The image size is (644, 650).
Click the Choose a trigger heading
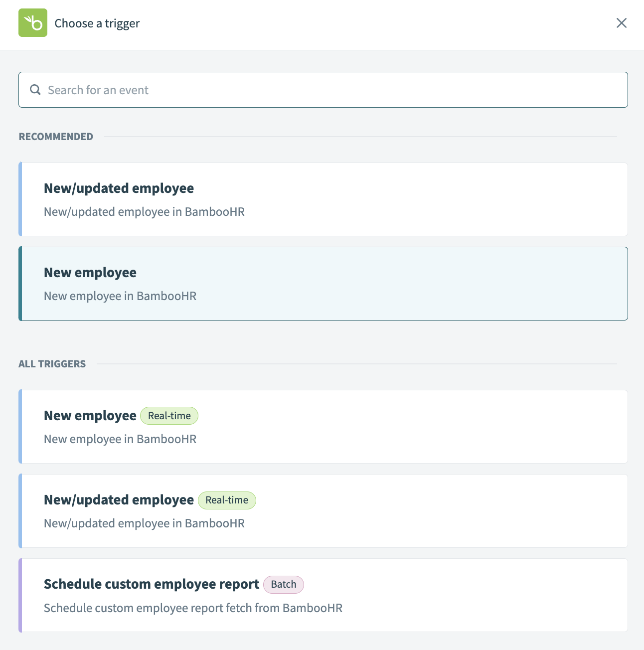(x=97, y=23)
